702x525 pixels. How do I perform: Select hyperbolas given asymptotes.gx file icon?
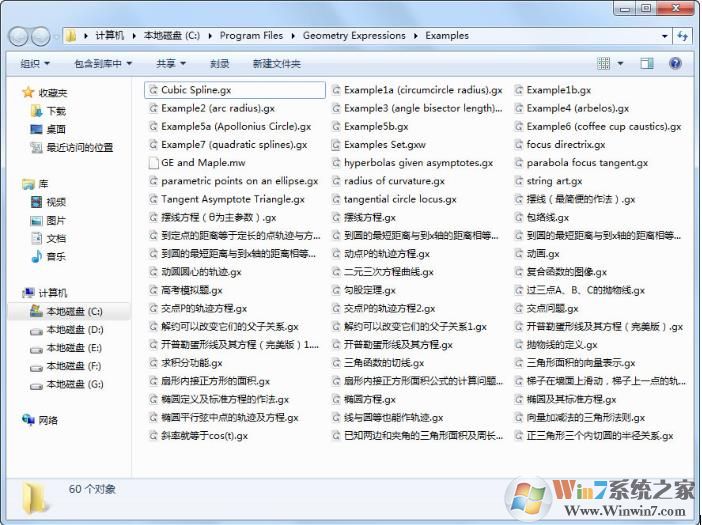pyautogui.click(x=336, y=163)
